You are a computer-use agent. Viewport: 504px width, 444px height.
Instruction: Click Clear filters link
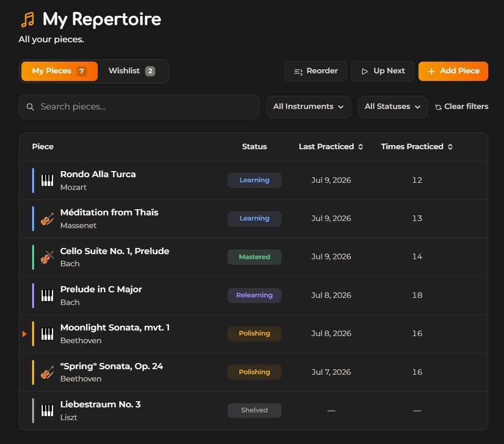point(462,107)
